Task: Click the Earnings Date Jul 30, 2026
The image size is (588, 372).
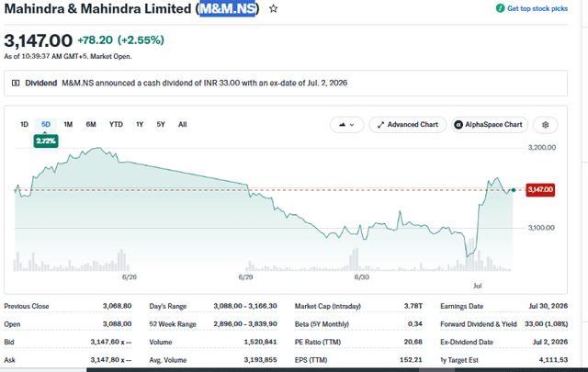Action: coord(548,306)
